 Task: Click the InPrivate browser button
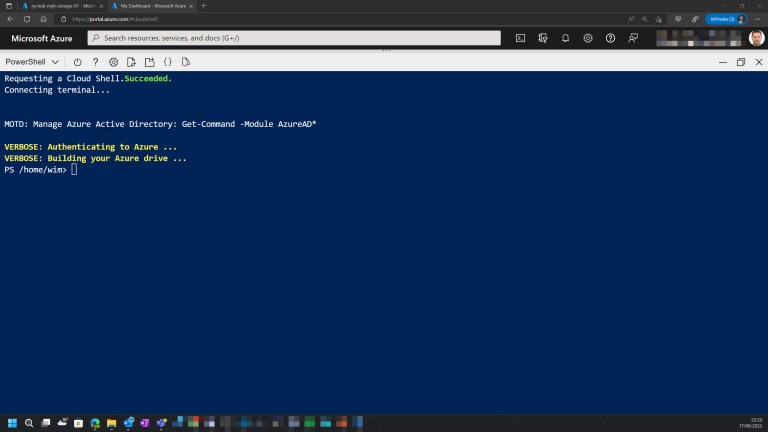click(722, 19)
